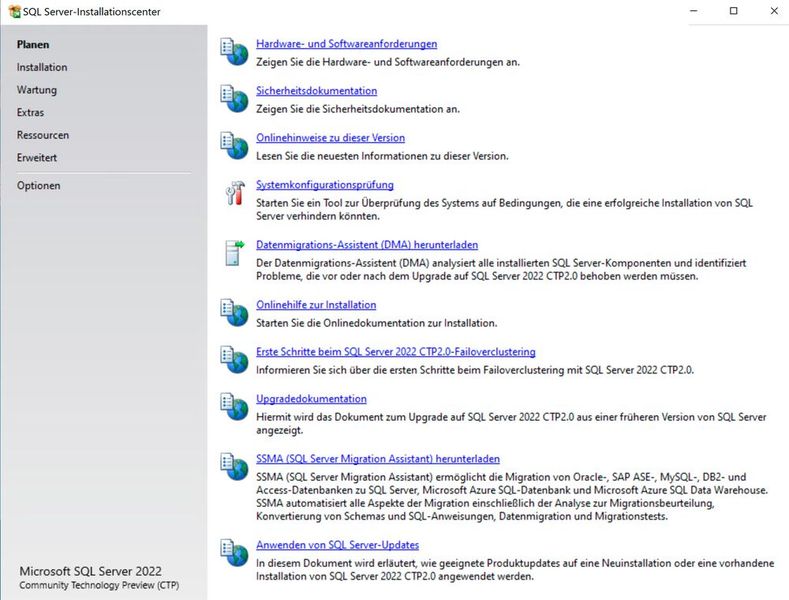
Task: Click the window title 'SQL Server-Installationscenter'
Action: point(92,12)
